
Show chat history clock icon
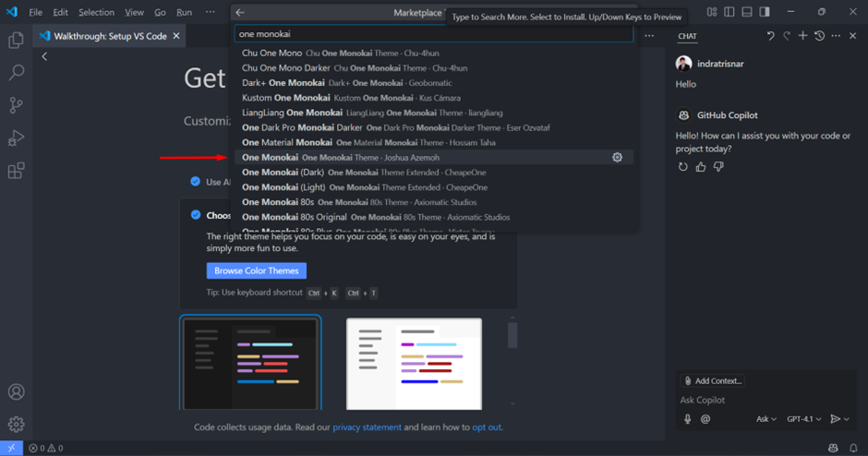[819, 36]
